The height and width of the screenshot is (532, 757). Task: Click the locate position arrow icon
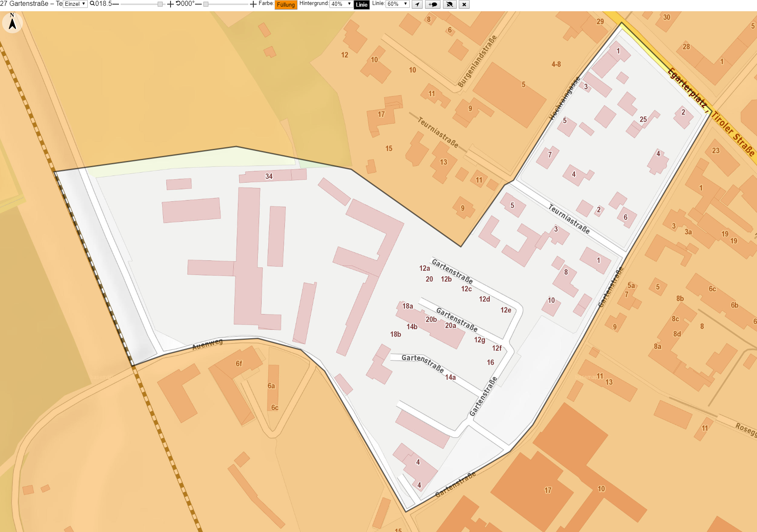[417, 5]
